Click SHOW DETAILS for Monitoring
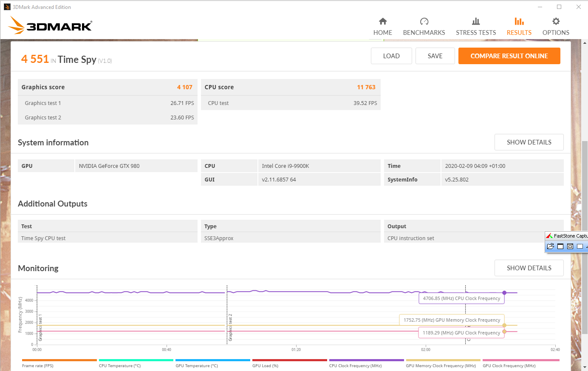The height and width of the screenshot is (371, 588). pos(529,268)
